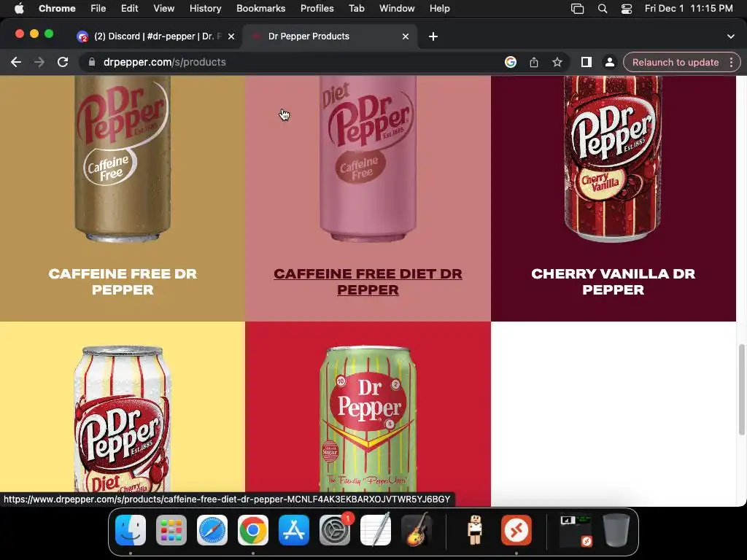Click the Diet Cherry Vanilla can image

click(123, 419)
